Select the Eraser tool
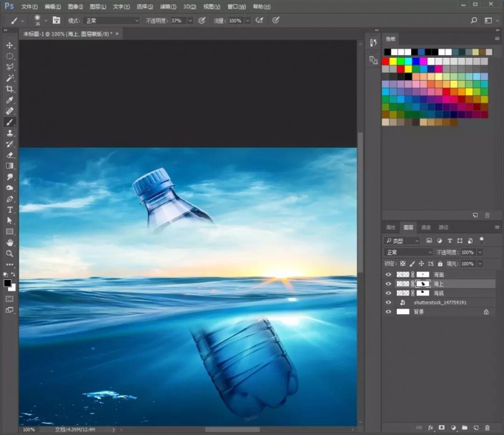The image size is (504, 435). (x=9, y=155)
